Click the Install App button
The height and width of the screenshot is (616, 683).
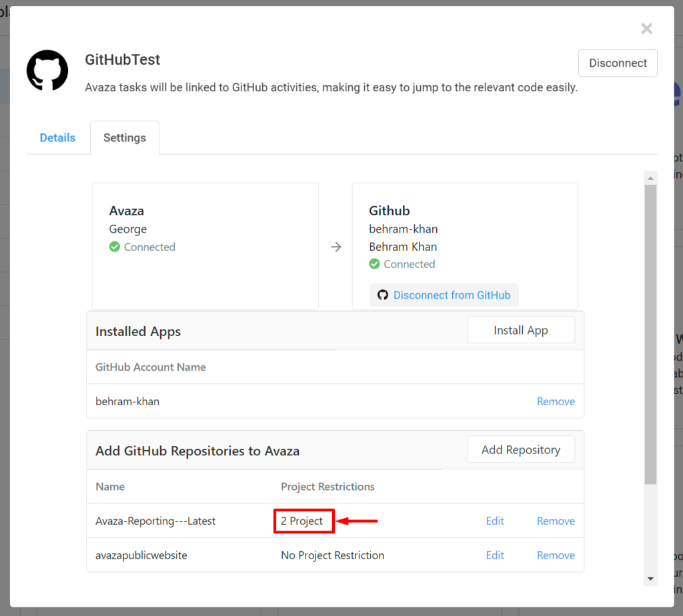point(520,330)
